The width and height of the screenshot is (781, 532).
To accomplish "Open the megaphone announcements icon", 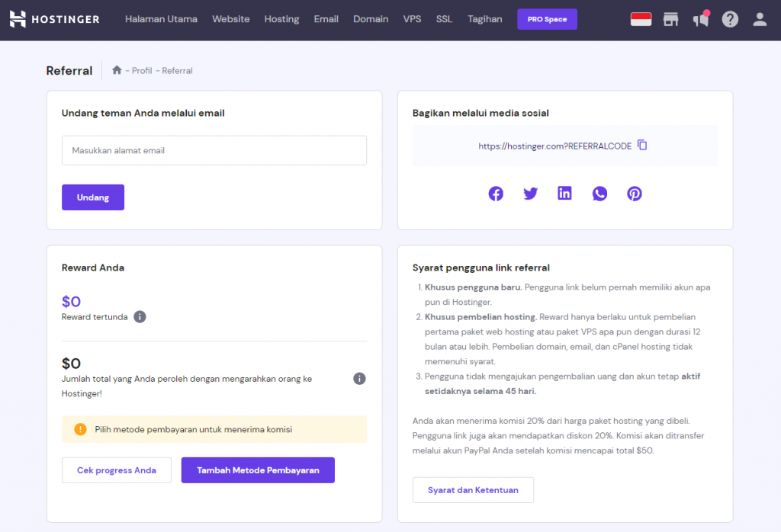I will coord(700,20).
